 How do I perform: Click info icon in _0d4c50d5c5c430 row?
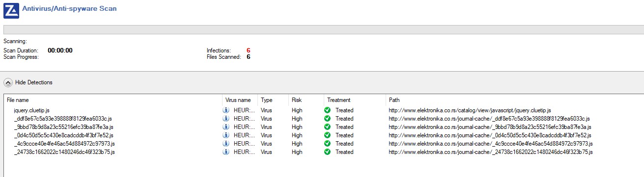226,135
